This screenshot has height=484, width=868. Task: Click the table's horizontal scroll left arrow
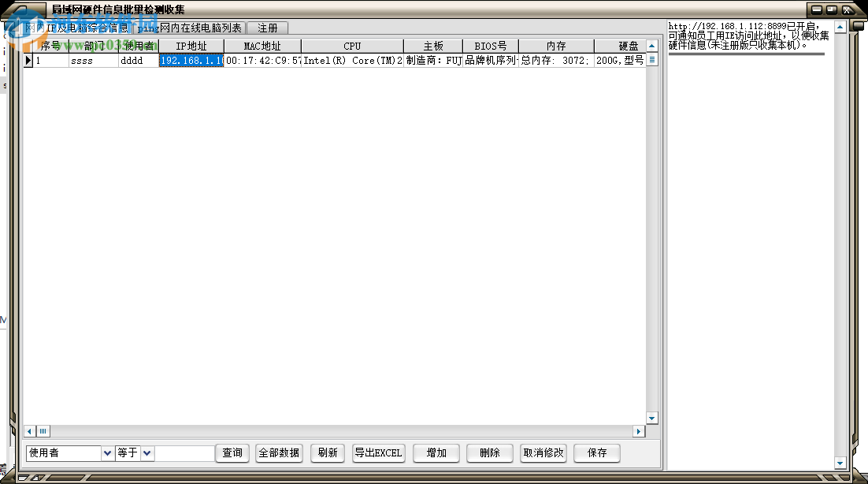click(30, 431)
